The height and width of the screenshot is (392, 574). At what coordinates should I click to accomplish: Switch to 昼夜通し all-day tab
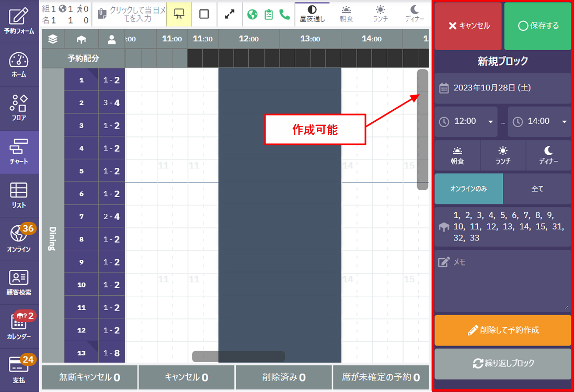312,14
